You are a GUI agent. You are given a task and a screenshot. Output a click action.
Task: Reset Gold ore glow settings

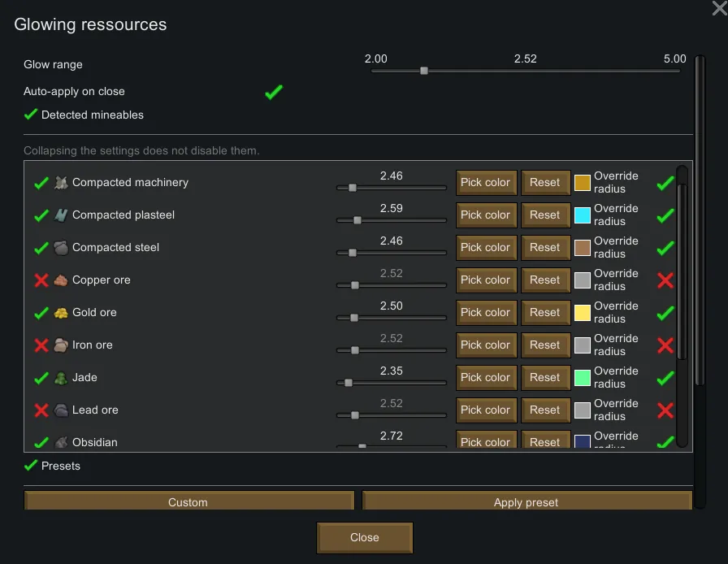(544, 313)
